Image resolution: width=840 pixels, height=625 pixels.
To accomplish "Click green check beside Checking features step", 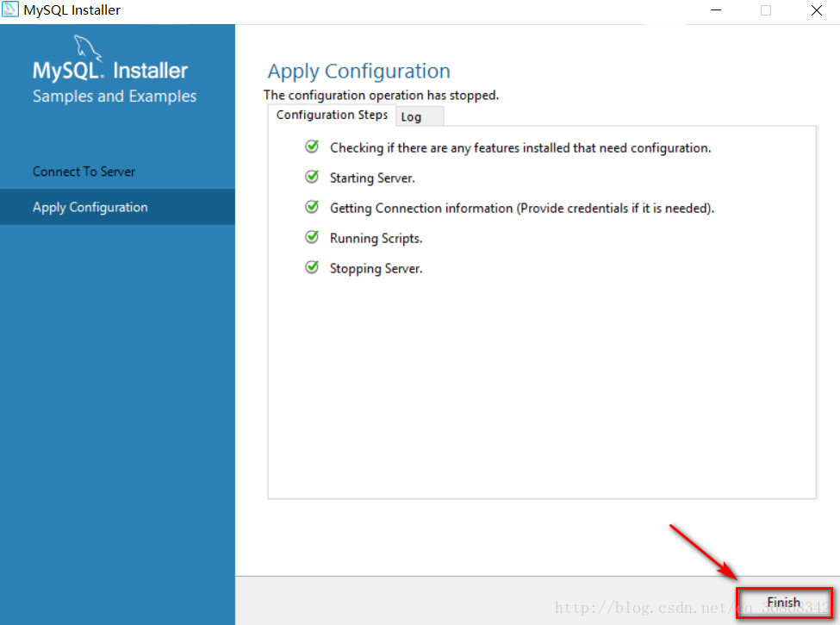I will point(312,147).
